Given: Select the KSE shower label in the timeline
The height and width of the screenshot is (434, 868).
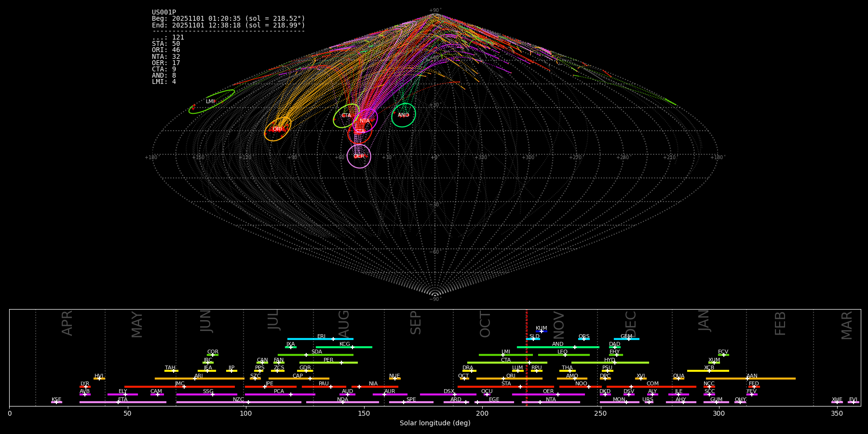Looking at the screenshot, I should tap(56, 400).
